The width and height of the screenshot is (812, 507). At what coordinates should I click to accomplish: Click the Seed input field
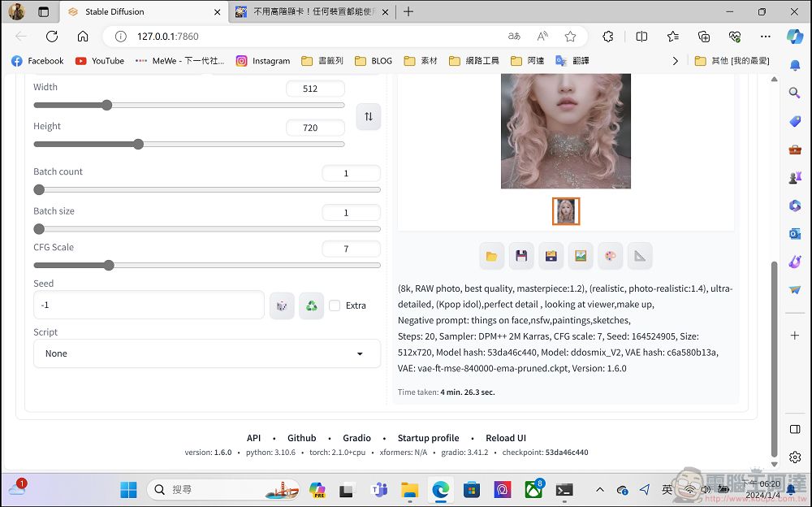coord(149,305)
